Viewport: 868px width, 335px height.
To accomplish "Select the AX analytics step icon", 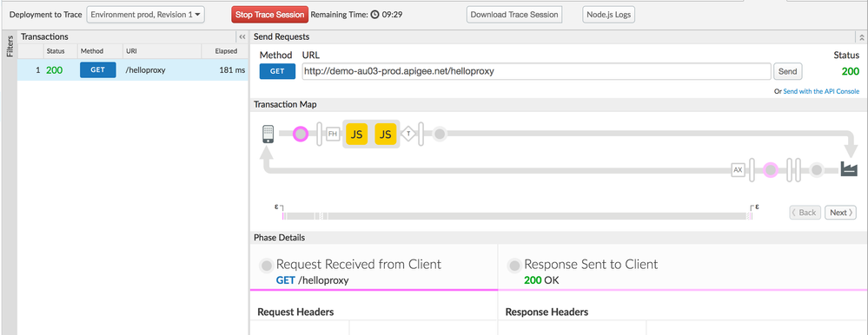I will pos(738,170).
